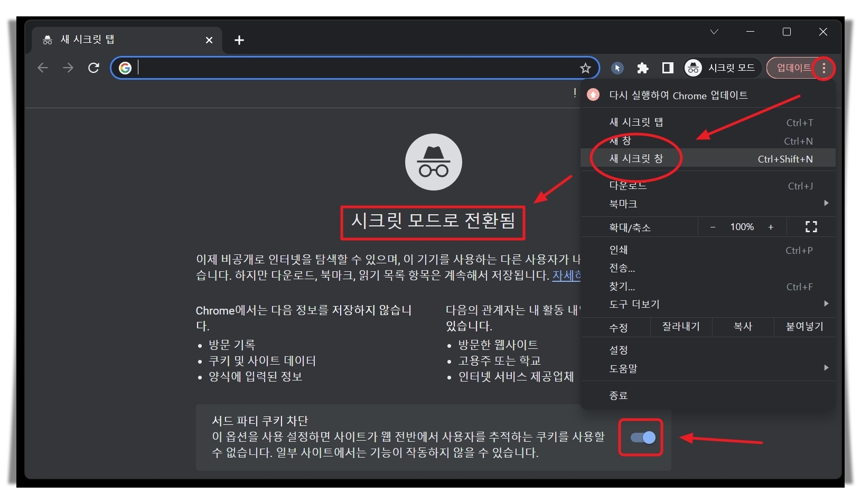Viewport: 861px width, 504px height.
Task: Click the 방문 기록 list item
Action: tap(232, 345)
